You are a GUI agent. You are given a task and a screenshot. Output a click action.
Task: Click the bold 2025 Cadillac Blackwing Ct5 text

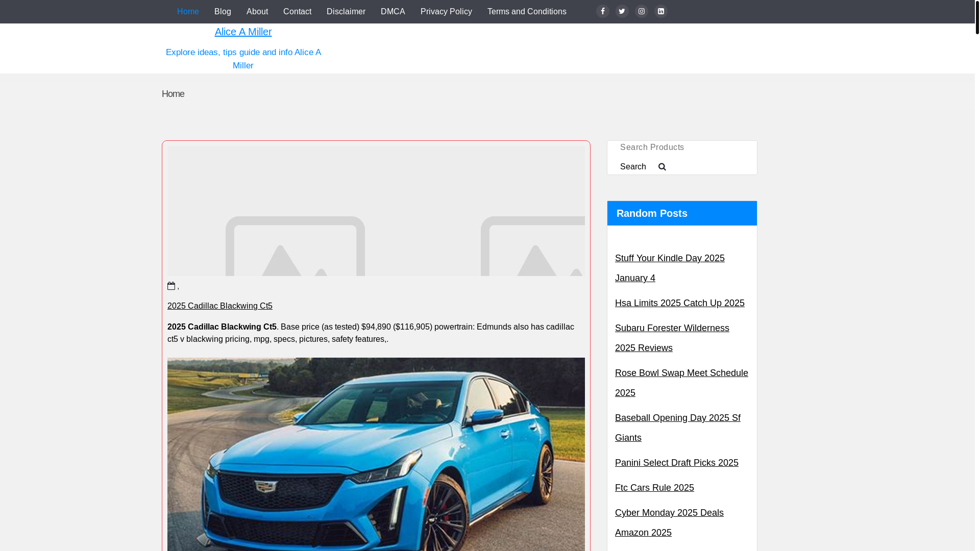222,327
